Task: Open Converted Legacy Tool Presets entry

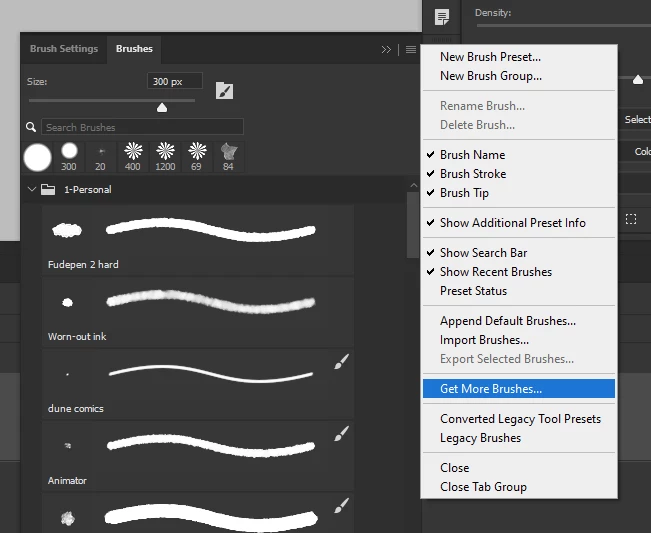Action: click(519, 418)
